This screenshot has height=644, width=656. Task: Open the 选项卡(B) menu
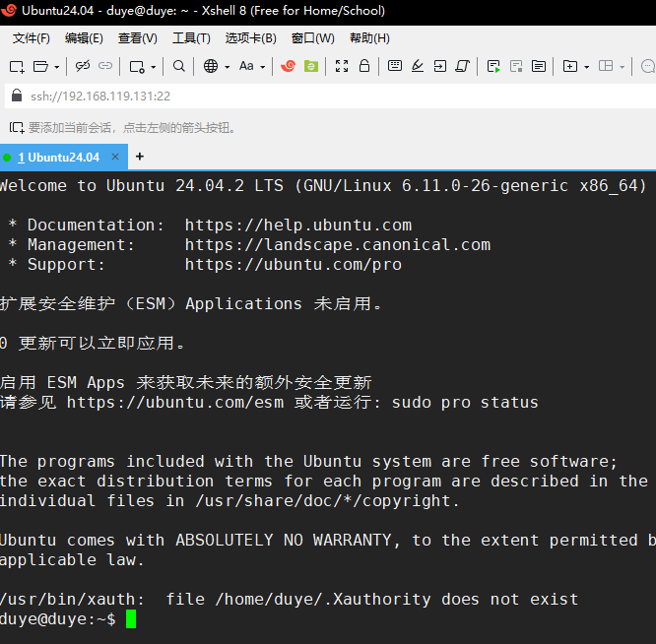[x=251, y=38]
